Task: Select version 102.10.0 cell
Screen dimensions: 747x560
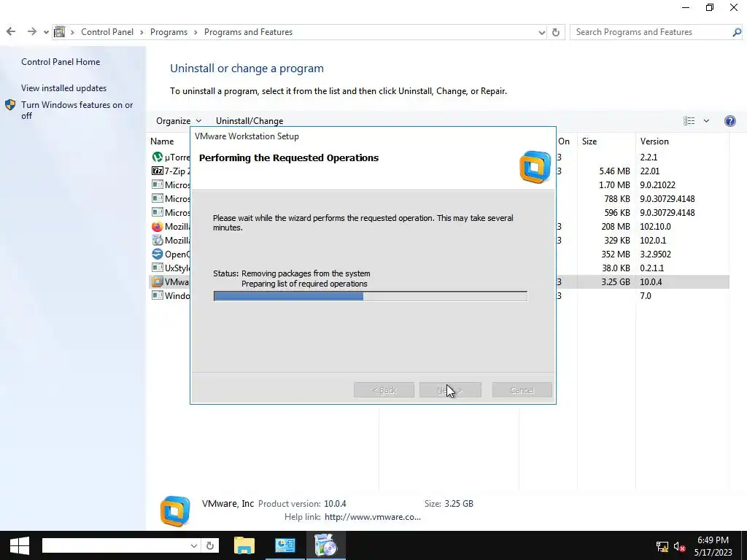Action: [655, 227]
